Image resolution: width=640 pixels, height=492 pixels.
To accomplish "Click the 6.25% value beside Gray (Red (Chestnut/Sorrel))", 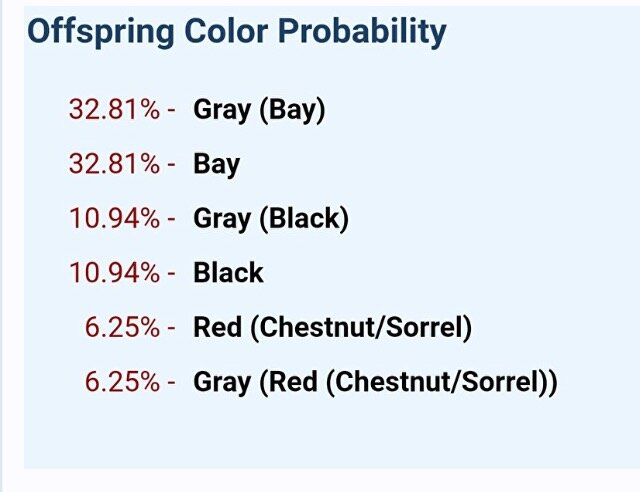I will (x=122, y=381).
